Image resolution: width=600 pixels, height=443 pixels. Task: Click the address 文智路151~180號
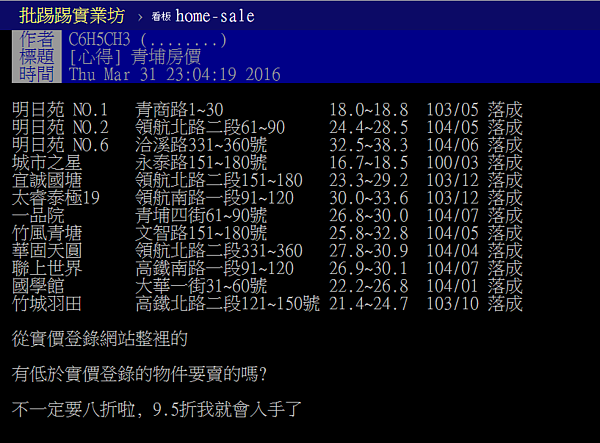coord(201,233)
